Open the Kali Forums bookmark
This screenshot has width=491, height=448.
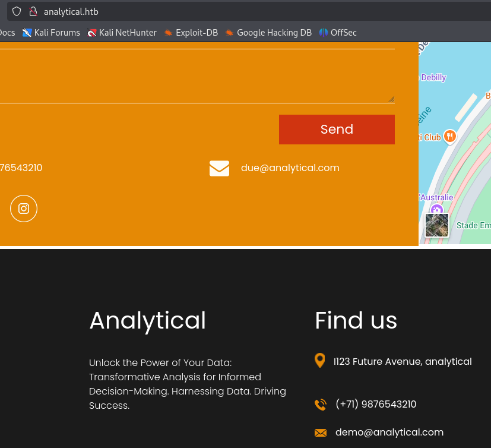51,33
